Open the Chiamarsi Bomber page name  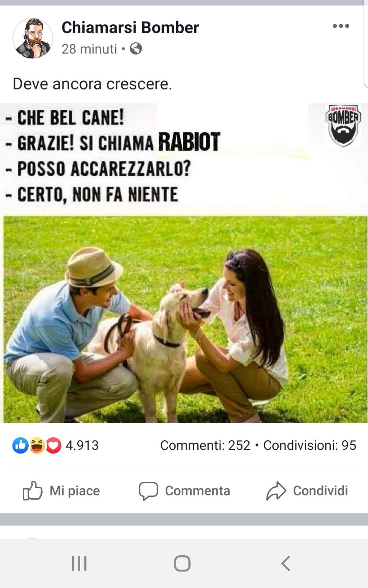point(130,28)
